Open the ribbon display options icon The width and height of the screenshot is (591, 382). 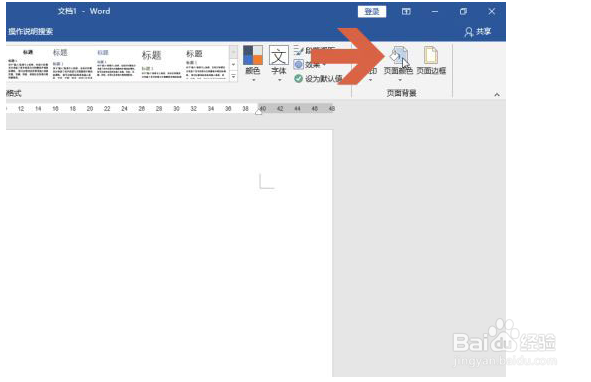tap(406, 12)
